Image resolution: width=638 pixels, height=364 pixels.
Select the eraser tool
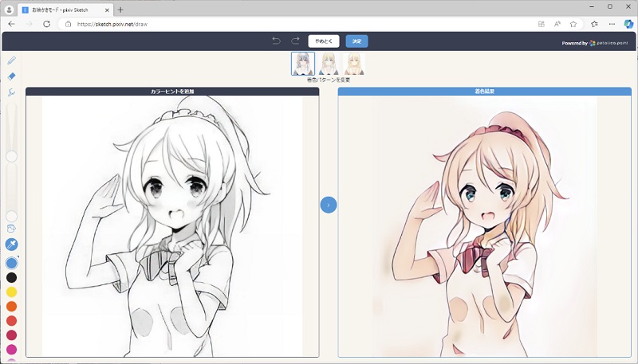(11, 76)
